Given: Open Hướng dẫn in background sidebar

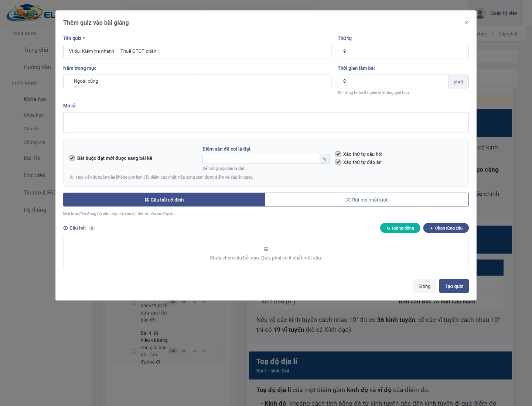Looking at the screenshot, I should 37,67.
